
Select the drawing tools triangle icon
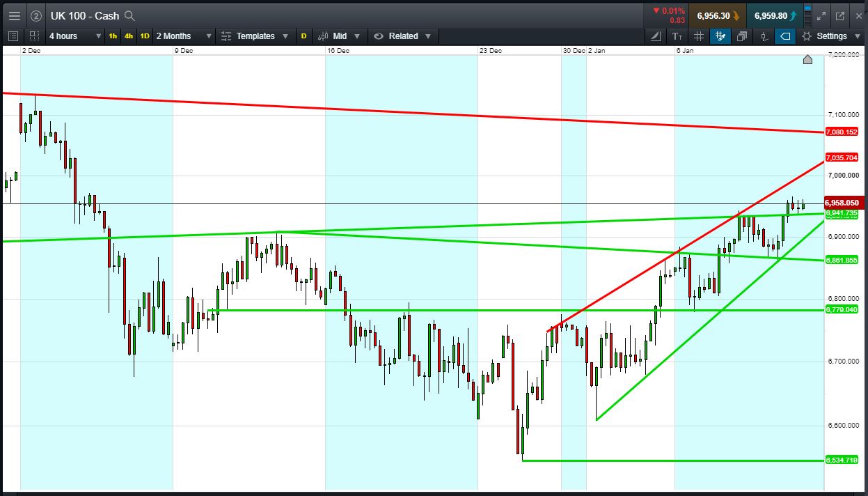[656, 36]
